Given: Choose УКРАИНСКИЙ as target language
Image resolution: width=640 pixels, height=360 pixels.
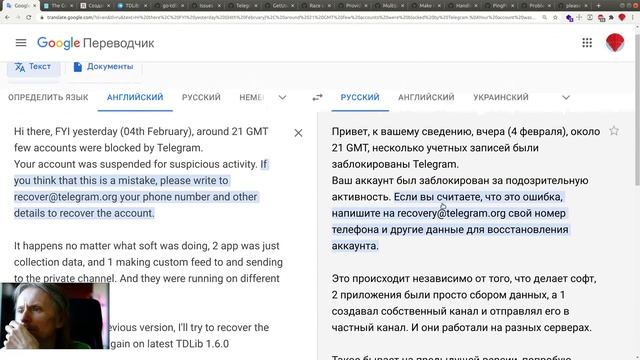Looking at the screenshot, I should click(501, 97).
